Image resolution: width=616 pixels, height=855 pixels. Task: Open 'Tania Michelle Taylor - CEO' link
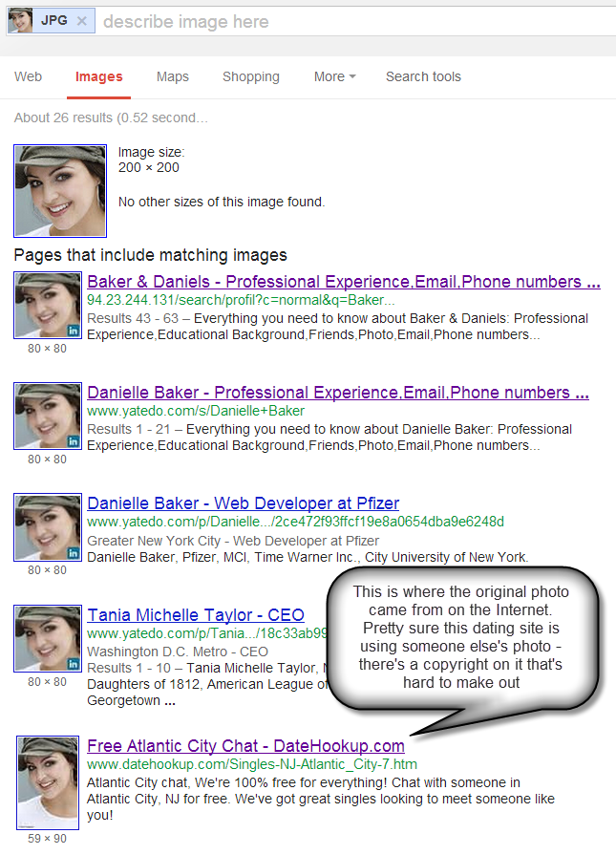pos(196,615)
